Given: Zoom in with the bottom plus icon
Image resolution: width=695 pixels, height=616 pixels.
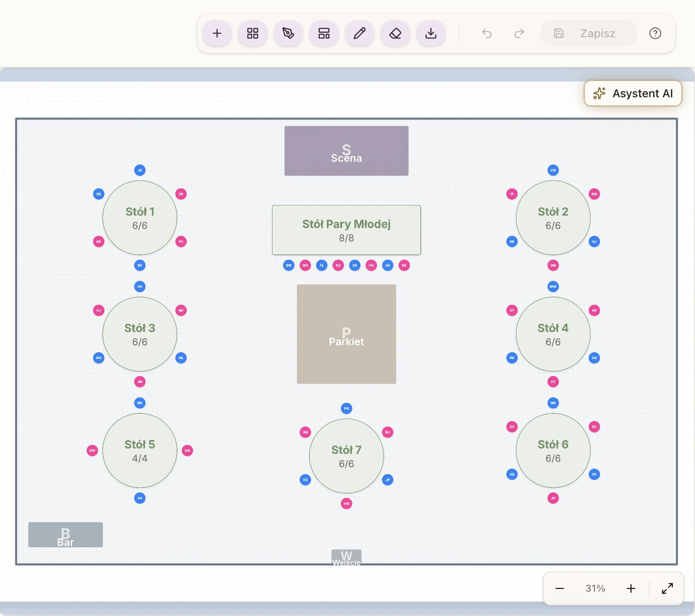Looking at the screenshot, I should pos(631,588).
